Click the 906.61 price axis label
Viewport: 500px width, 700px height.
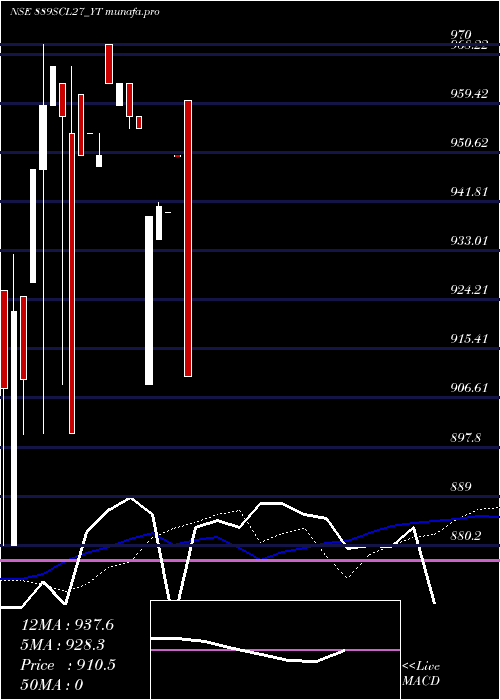(469, 388)
